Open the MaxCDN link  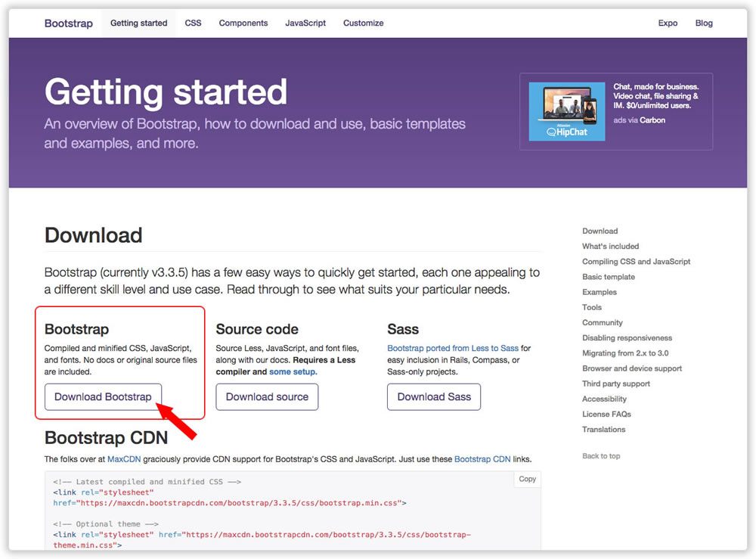[x=126, y=458]
